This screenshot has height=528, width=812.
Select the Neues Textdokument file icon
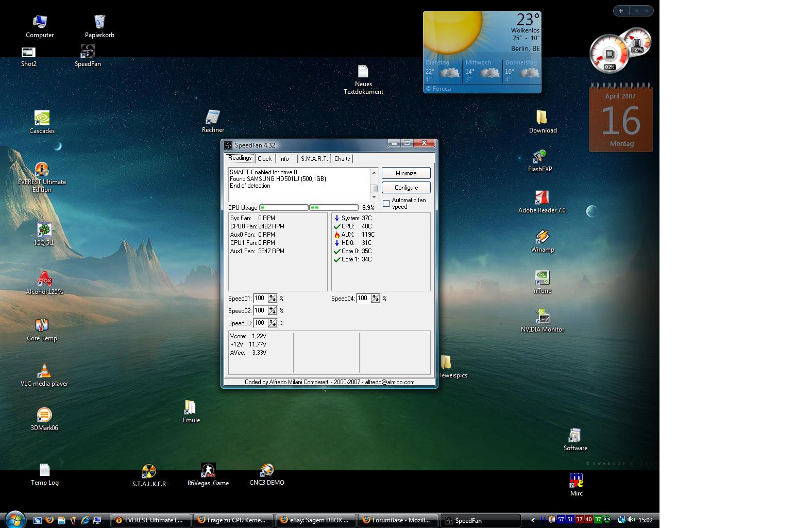363,80
